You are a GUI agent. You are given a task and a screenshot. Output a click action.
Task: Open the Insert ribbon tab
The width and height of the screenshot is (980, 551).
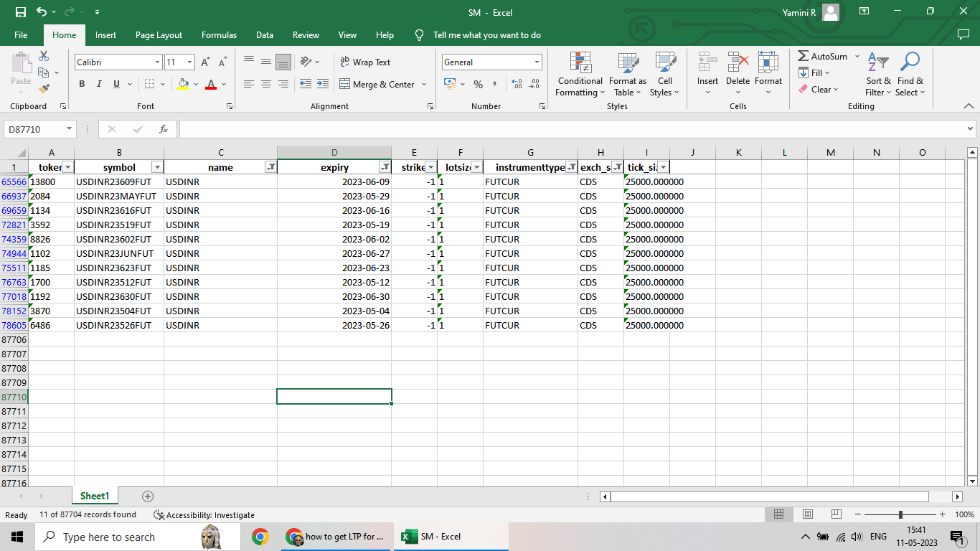tap(105, 35)
